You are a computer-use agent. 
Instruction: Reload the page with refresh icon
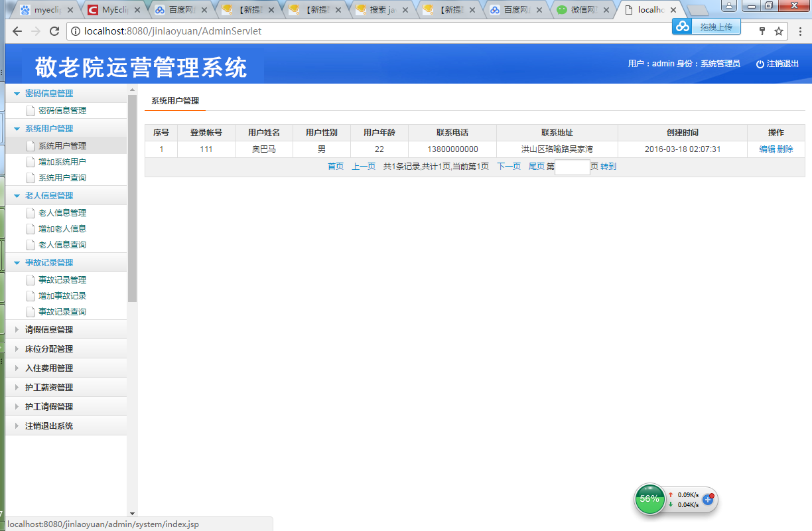(54, 31)
